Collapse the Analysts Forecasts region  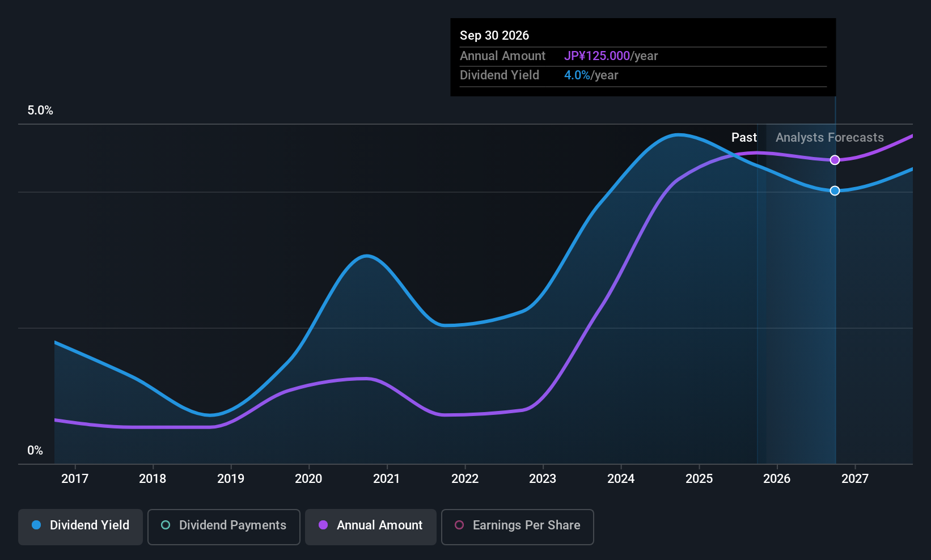point(829,137)
